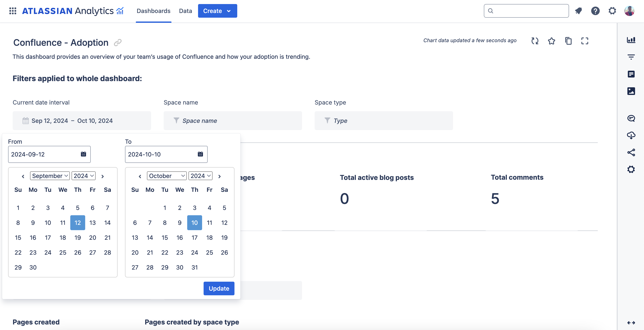
Task: Open settings gear in top bar
Action: 612,11
